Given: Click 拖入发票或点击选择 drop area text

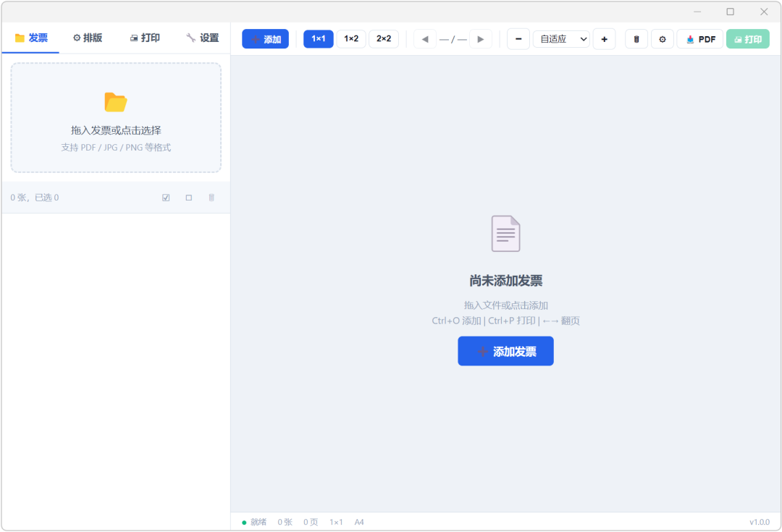Looking at the screenshot, I should tap(116, 130).
